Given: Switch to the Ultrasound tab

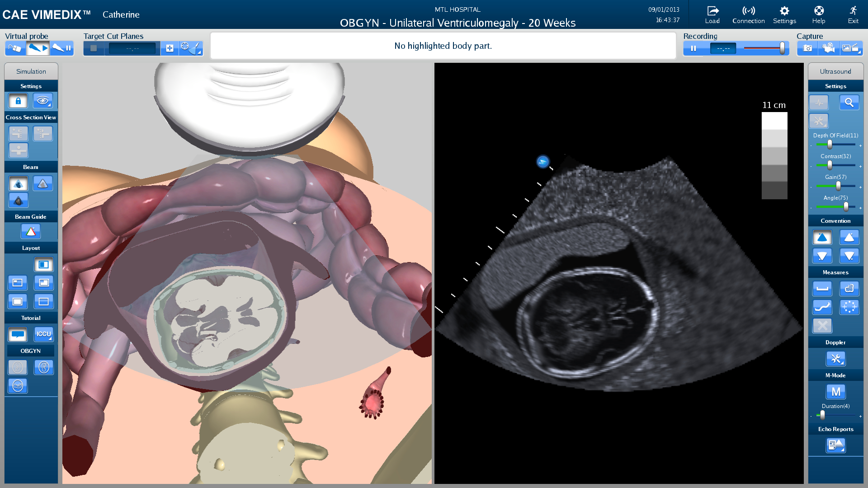Looking at the screenshot, I should 835,71.
